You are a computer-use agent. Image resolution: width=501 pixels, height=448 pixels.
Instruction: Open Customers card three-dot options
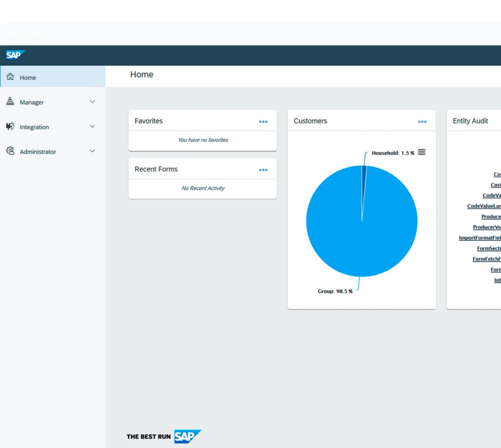click(x=422, y=121)
